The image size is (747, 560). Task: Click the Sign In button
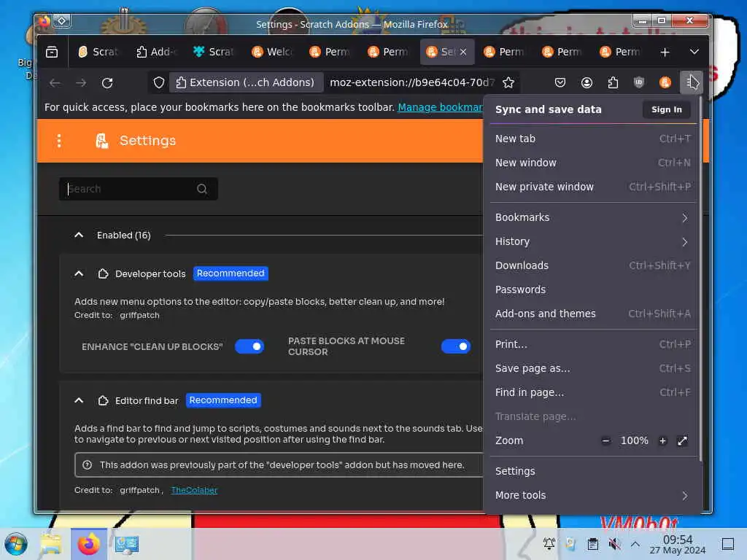[x=667, y=109]
